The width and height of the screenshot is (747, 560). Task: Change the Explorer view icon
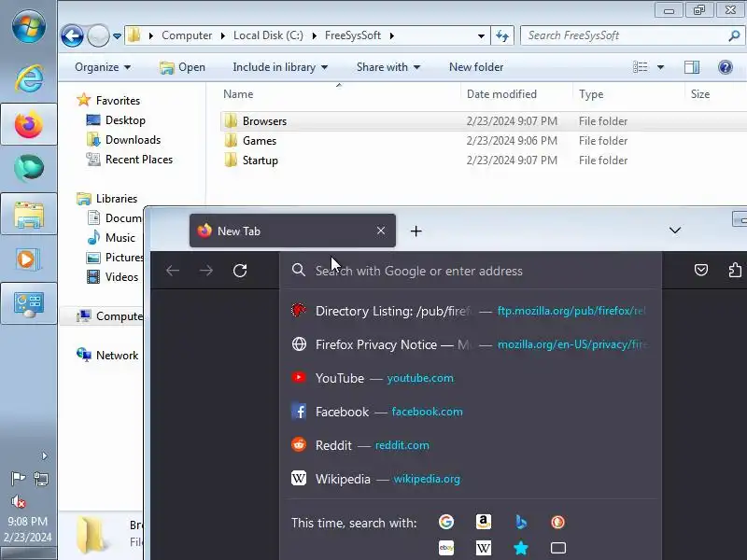point(641,67)
